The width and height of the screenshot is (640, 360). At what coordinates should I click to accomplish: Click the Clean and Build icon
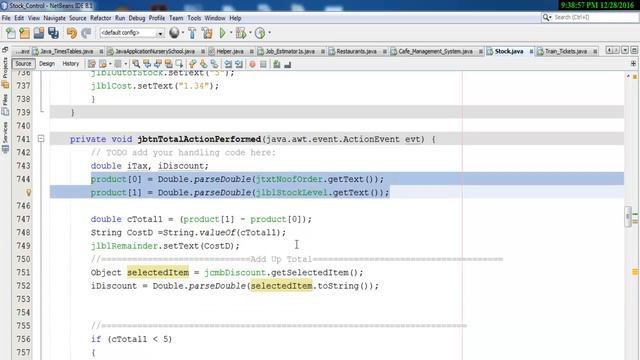(x=207, y=33)
